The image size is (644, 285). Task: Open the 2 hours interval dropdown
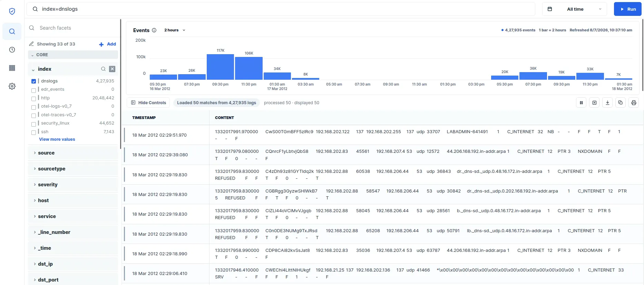pos(175,30)
